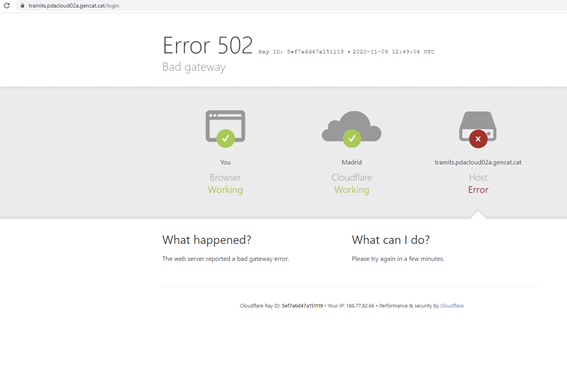This screenshot has height=366, width=567.
Task: Click the Ray ID timestamp text near heading
Action: tap(346, 52)
